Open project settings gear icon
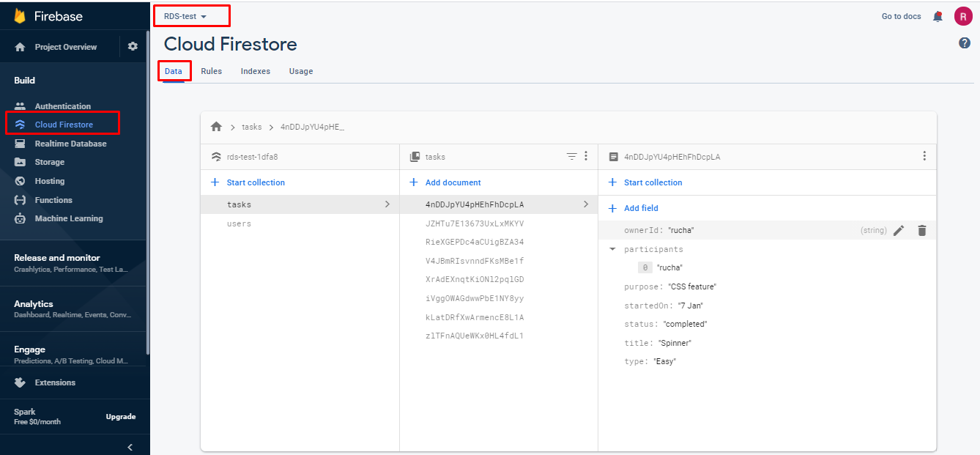 point(133,46)
